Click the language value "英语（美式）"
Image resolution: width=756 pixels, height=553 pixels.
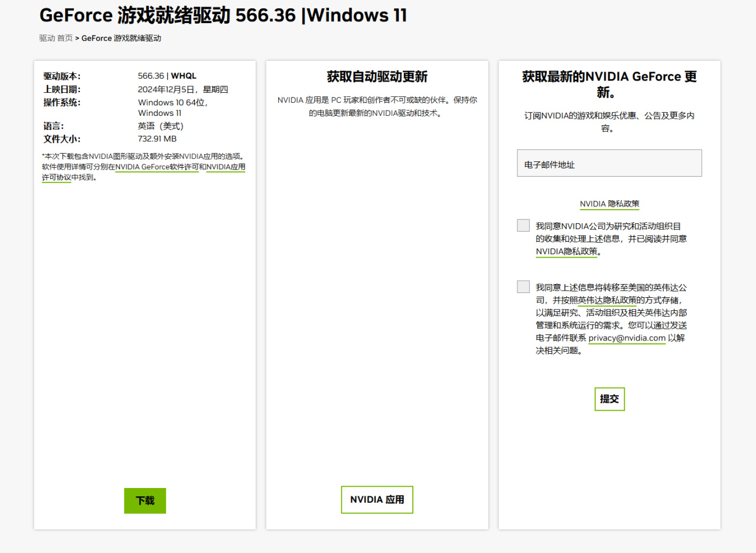(161, 126)
